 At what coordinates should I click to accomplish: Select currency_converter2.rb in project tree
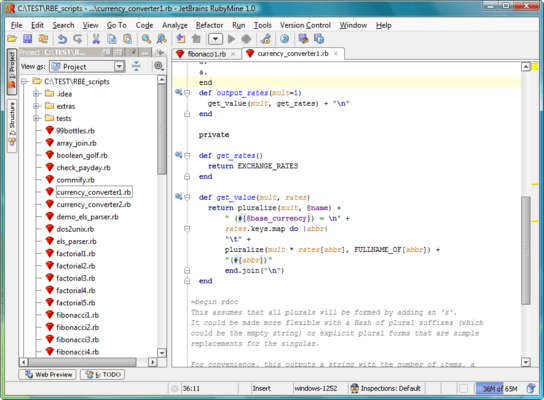[94, 204]
